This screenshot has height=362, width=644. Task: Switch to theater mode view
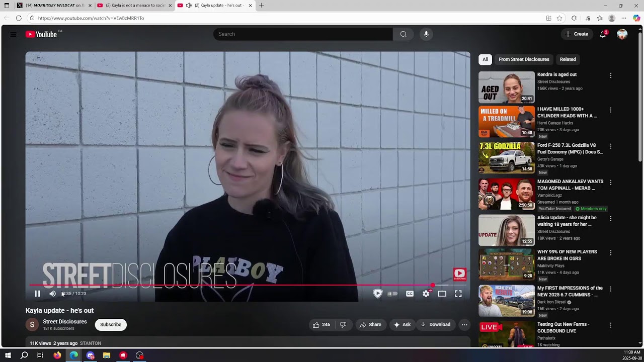(442, 294)
